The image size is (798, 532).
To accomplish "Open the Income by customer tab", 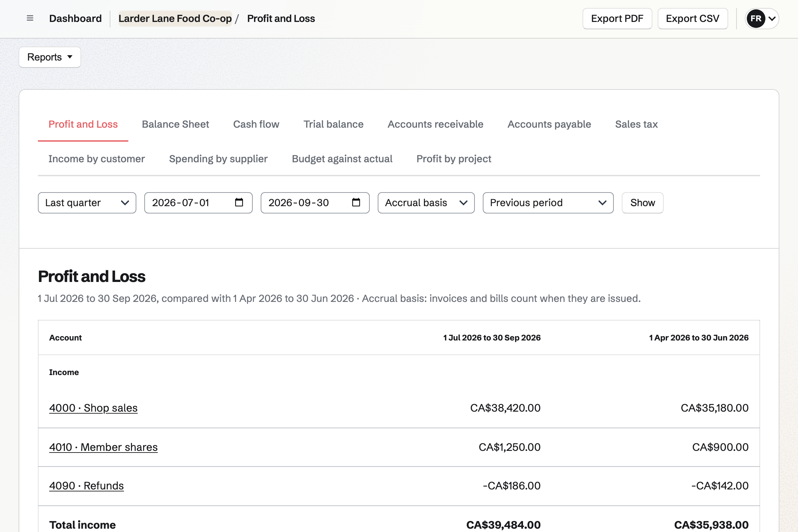I will point(97,159).
